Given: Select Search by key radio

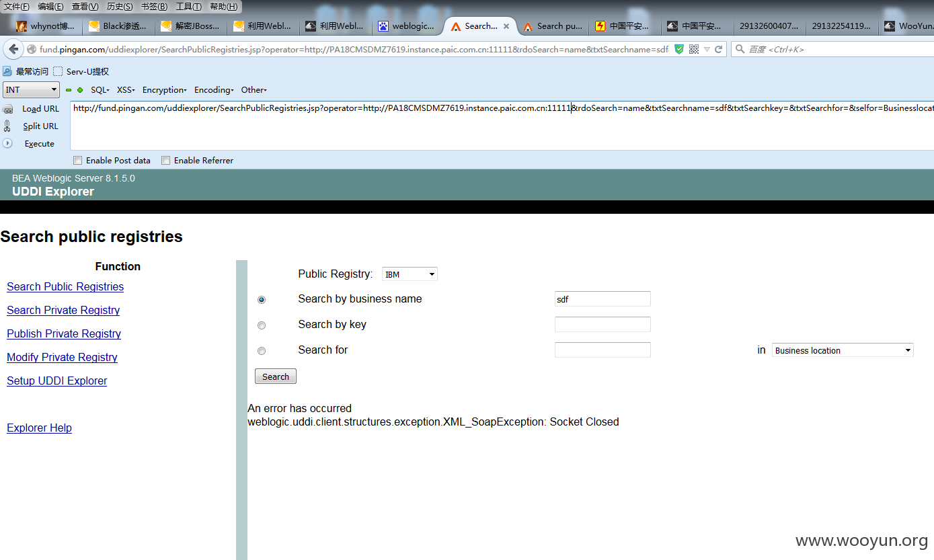Looking at the screenshot, I should coord(262,325).
